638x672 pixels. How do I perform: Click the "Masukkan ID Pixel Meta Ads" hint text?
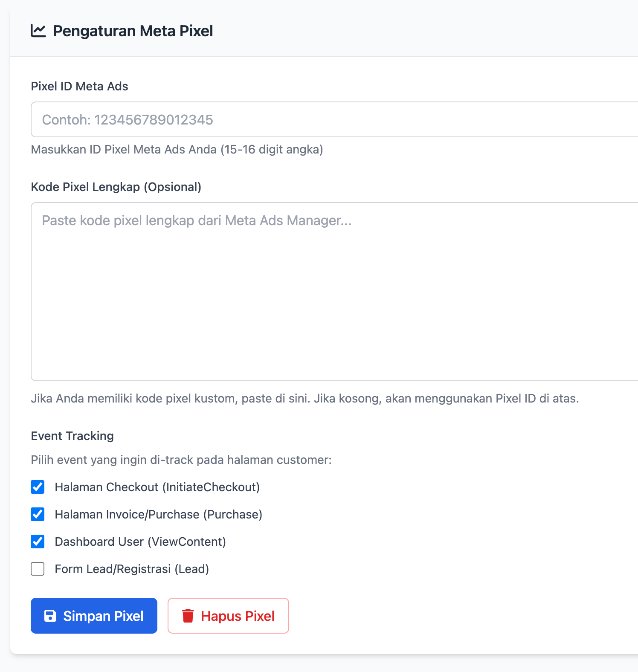[177, 149]
